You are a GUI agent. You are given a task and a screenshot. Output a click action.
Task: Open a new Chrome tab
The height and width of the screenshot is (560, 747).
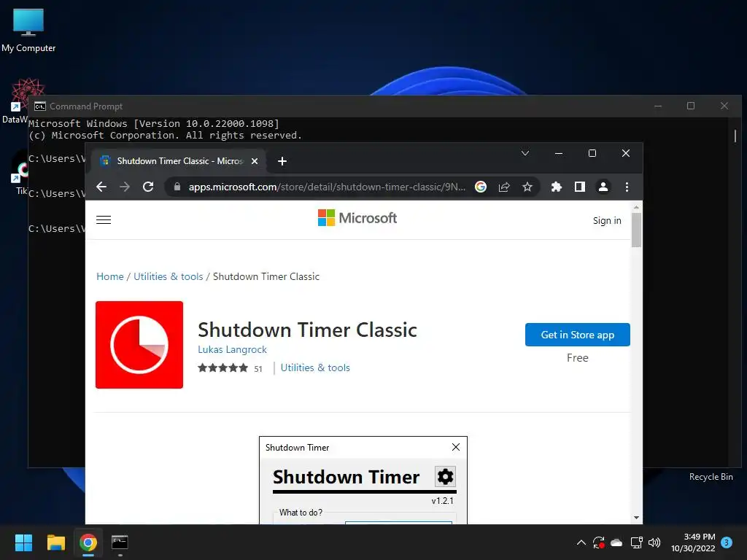pyautogui.click(x=282, y=161)
